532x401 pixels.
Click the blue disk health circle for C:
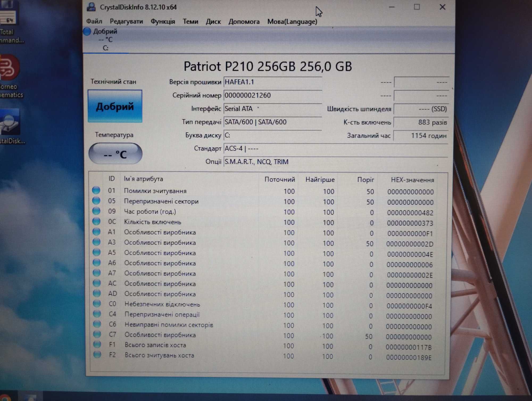coord(87,31)
